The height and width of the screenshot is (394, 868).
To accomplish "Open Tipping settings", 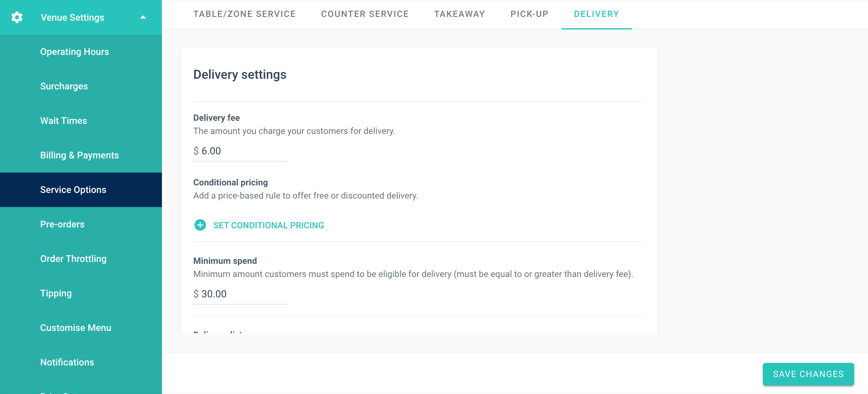I will (56, 293).
